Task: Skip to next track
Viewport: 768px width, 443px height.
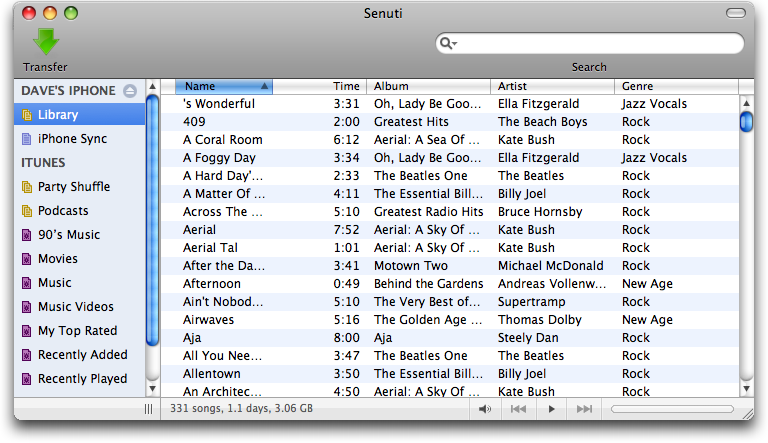Action: (x=584, y=409)
